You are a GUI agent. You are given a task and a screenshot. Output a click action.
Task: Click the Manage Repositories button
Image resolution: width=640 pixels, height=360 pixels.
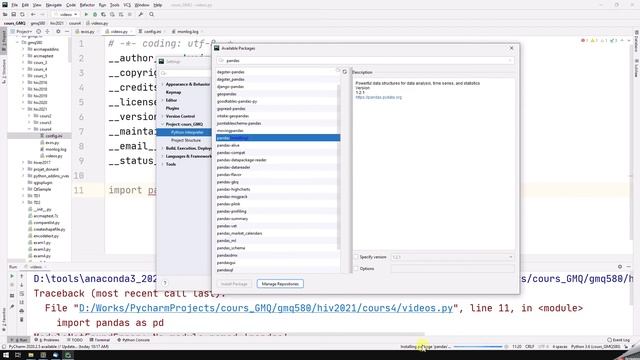(x=280, y=284)
